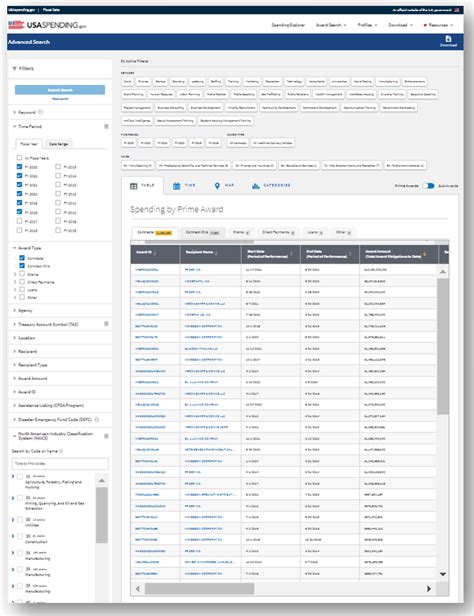The height and width of the screenshot is (616, 474).
Task: Click the USAspending.gov logo
Action: click(47, 25)
